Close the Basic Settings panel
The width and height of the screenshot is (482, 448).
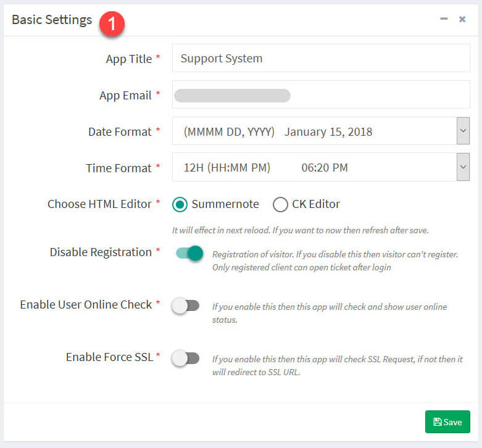coord(462,19)
